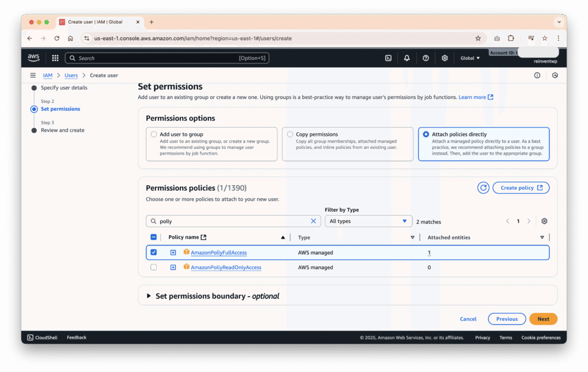Check the AmazonPollyReadOnlyAccess policy checkbox
This screenshot has height=372, width=588.
(x=153, y=267)
